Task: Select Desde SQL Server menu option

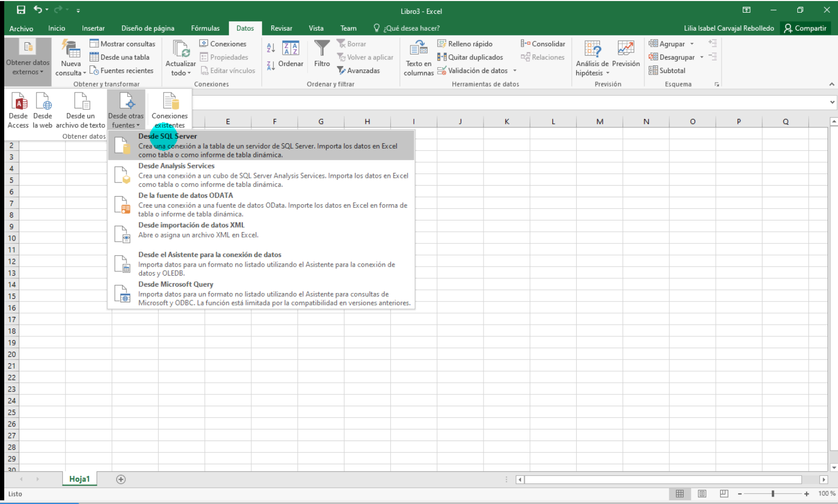Action: coord(261,145)
